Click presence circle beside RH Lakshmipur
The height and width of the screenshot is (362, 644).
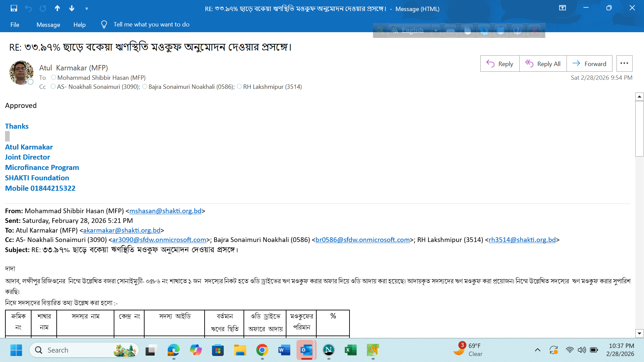point(239,86)
